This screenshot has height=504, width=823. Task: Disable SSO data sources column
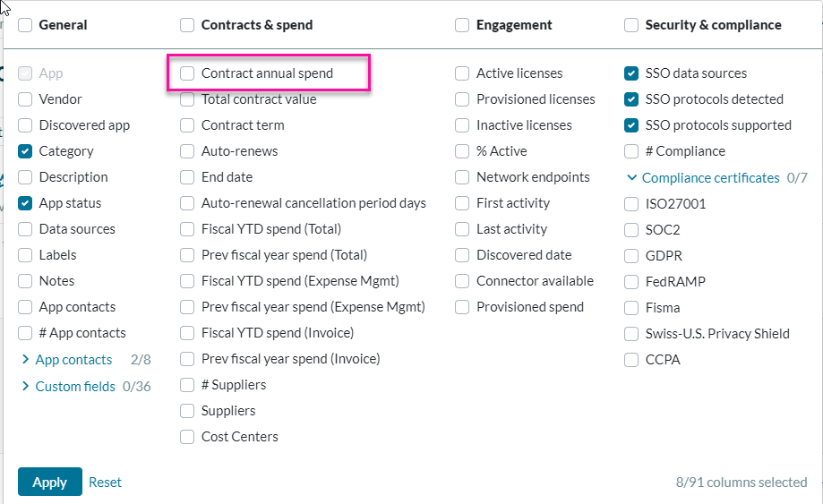point(631,73)
